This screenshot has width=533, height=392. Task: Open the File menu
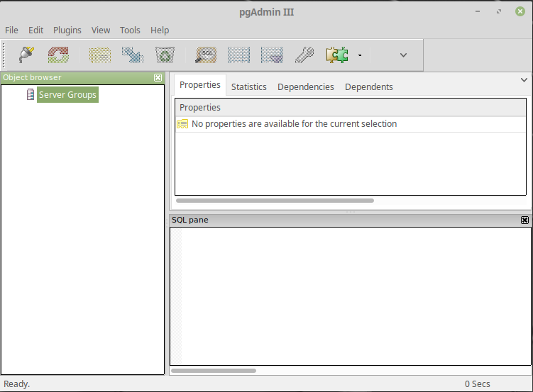pyautogui.click(x=11, y=30)
